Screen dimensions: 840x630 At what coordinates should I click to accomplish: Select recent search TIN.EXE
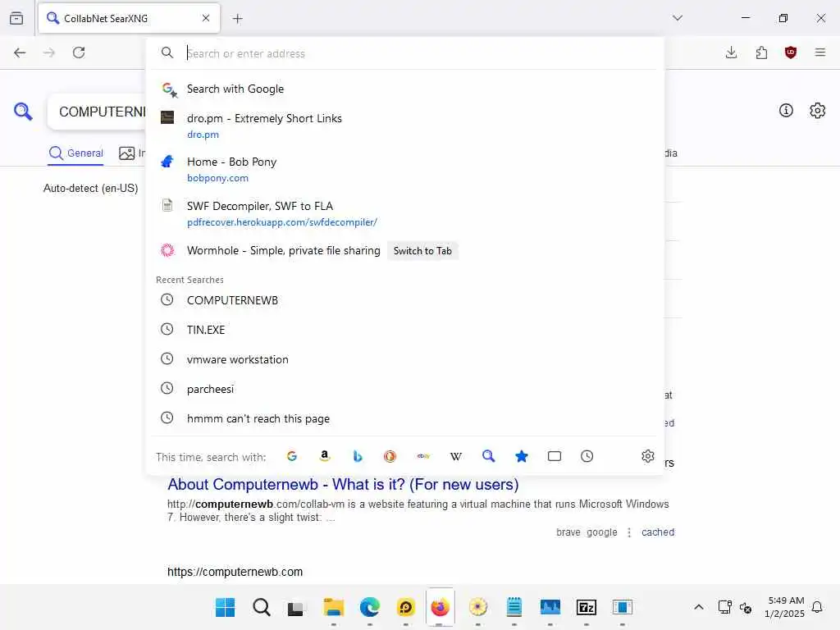click(x=405, y=330)
